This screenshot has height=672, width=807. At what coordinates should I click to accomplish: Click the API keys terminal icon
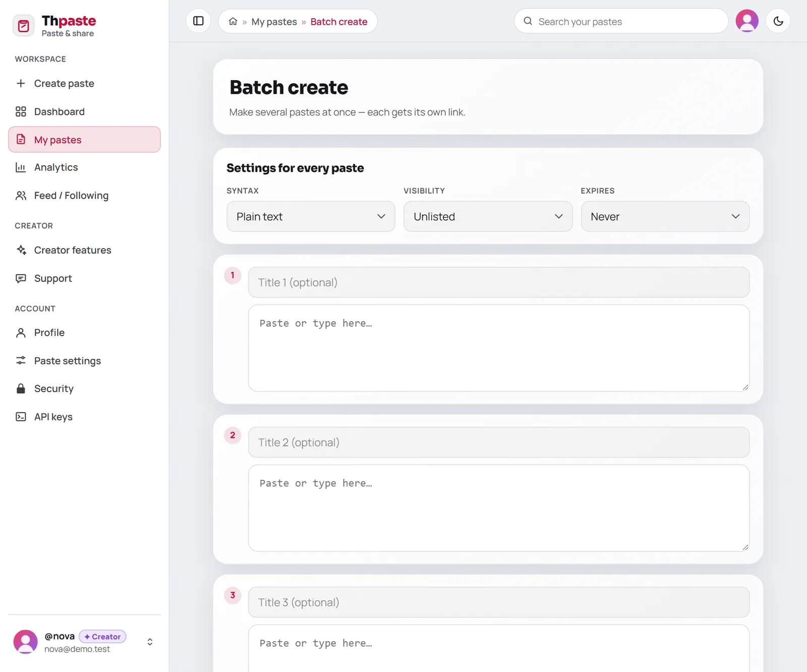tap(21, 417)
